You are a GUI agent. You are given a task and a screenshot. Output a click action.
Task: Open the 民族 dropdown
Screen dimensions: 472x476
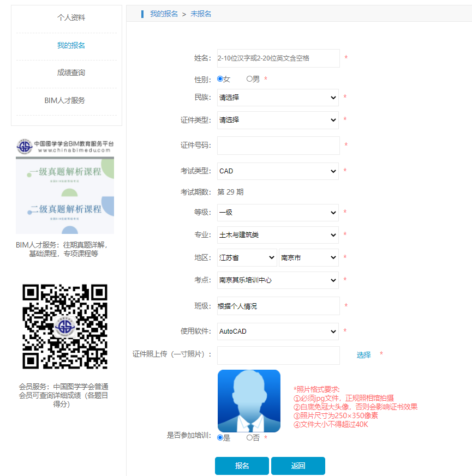278,98
